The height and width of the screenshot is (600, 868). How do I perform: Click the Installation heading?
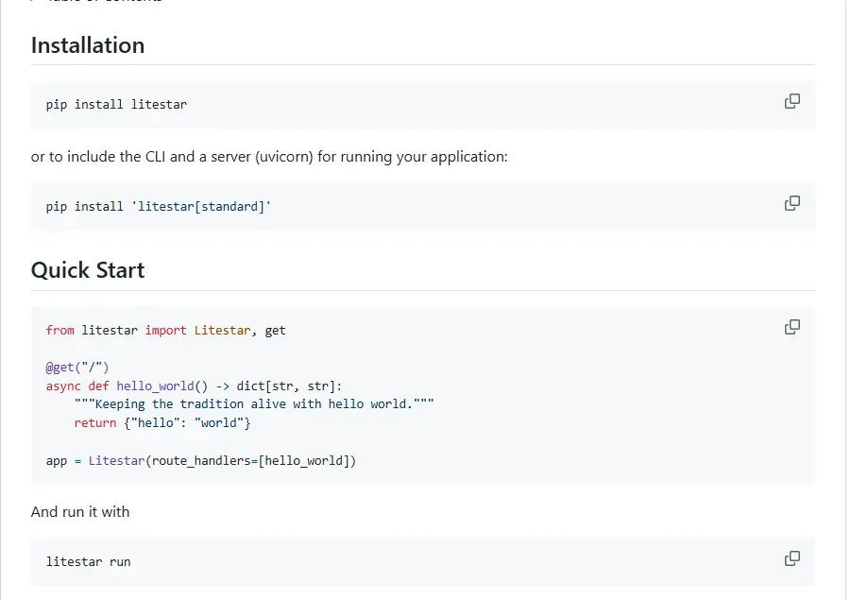(88, 45)
